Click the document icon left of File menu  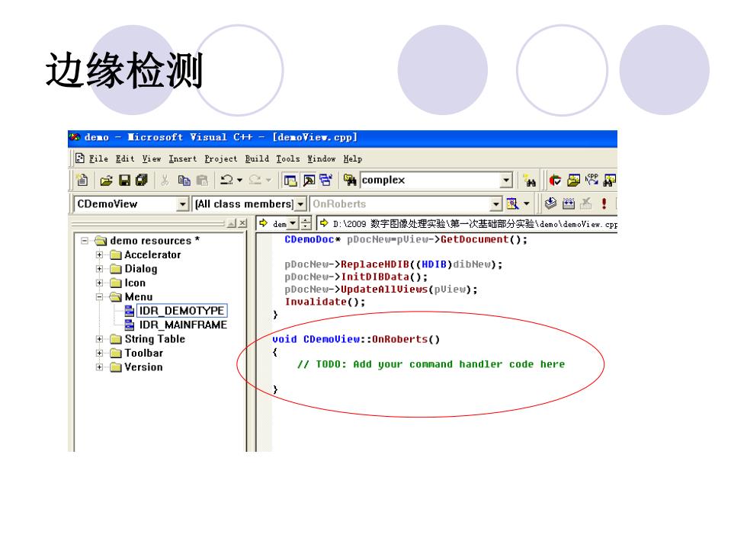(80, 158)
